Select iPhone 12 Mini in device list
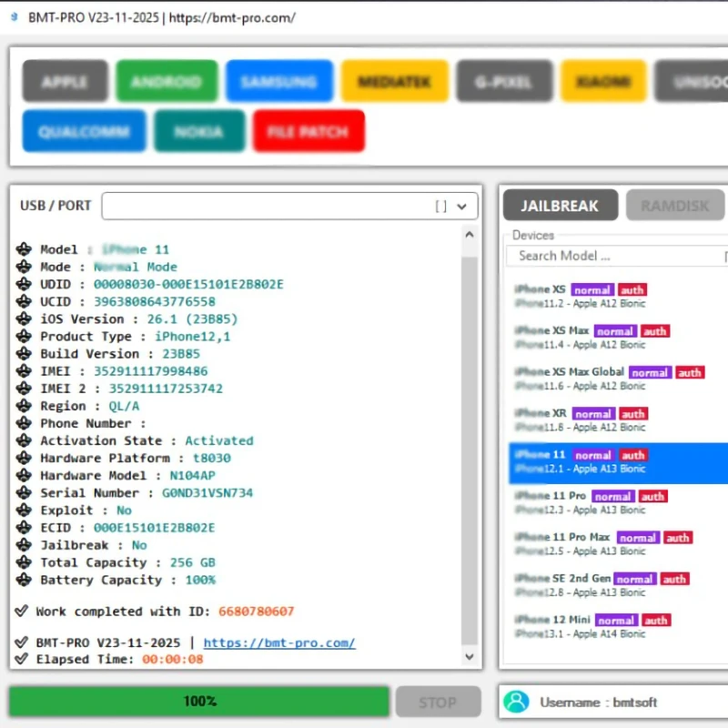The height and width of the screenshot is (728, 728). (618, 627)
